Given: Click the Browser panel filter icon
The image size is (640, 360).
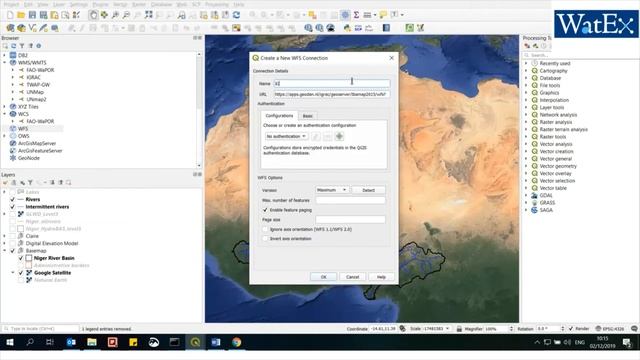Looking at the screenshot, I should click(x=22, y=46).
